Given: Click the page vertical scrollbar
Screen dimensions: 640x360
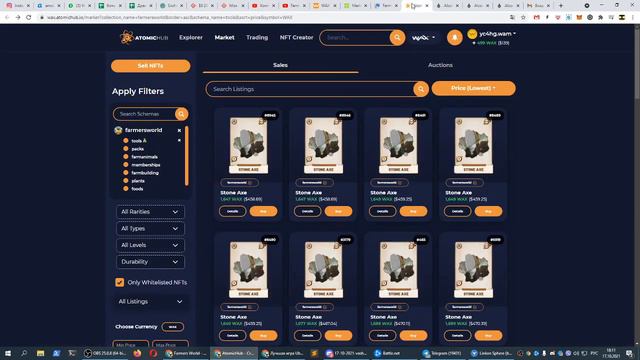Looking at the screenshot, I should [x=637, y=61].
